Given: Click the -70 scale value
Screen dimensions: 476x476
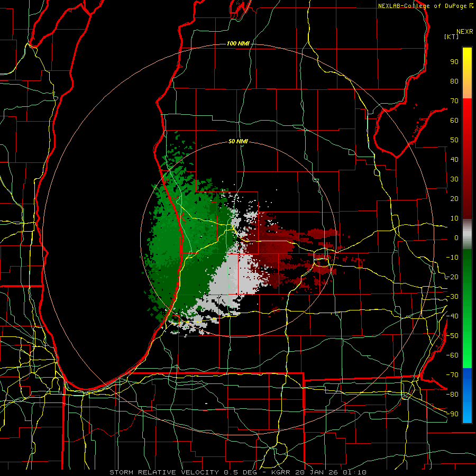Looking at the screenshot, I should click(x=452, y=375).
